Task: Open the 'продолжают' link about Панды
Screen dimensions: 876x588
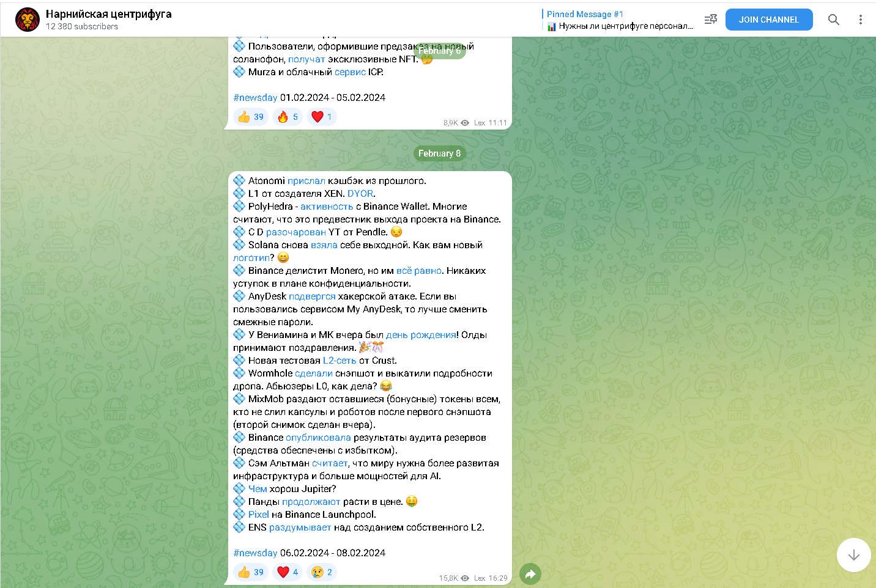Action: coord(311,502)
